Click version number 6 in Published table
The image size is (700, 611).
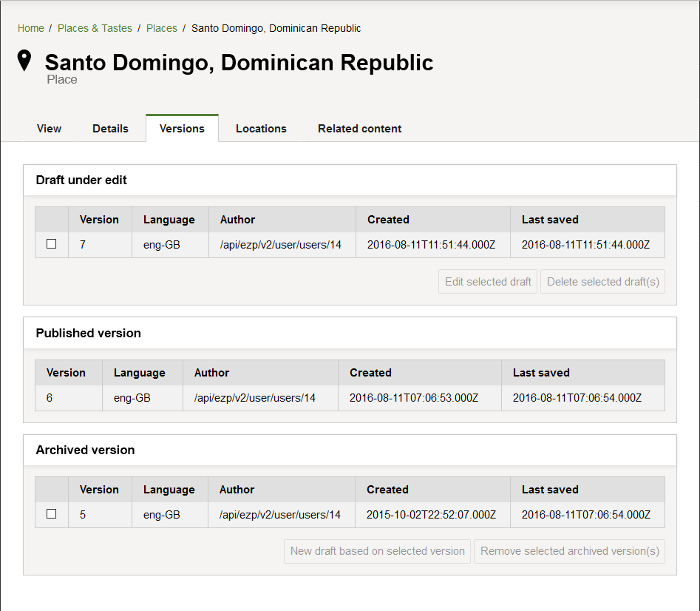(50, 398)
